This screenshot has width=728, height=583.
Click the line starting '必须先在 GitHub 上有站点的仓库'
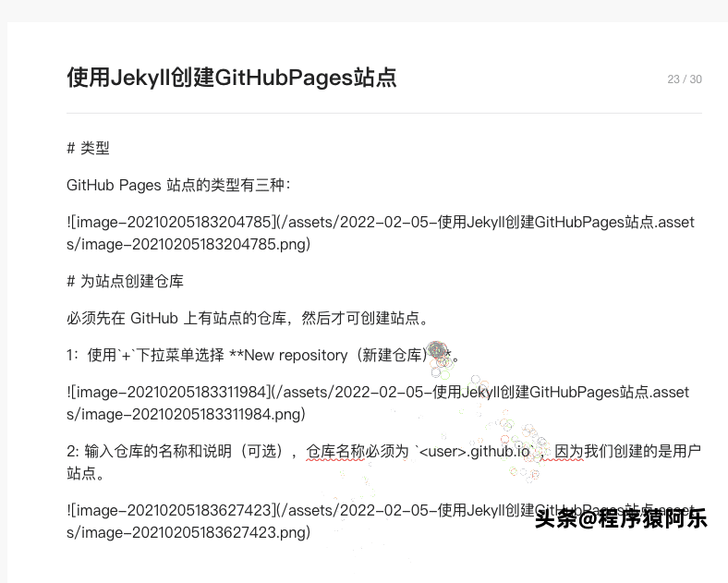click(248, 319)
